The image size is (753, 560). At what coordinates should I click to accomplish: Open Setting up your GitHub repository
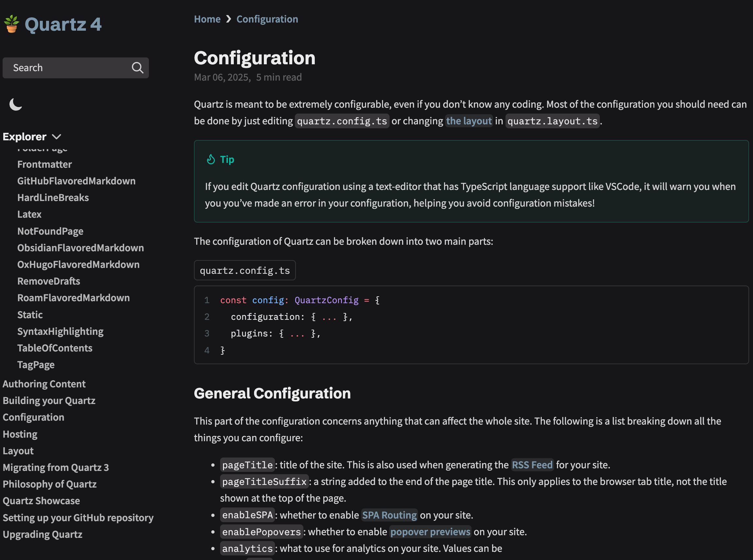78,518
